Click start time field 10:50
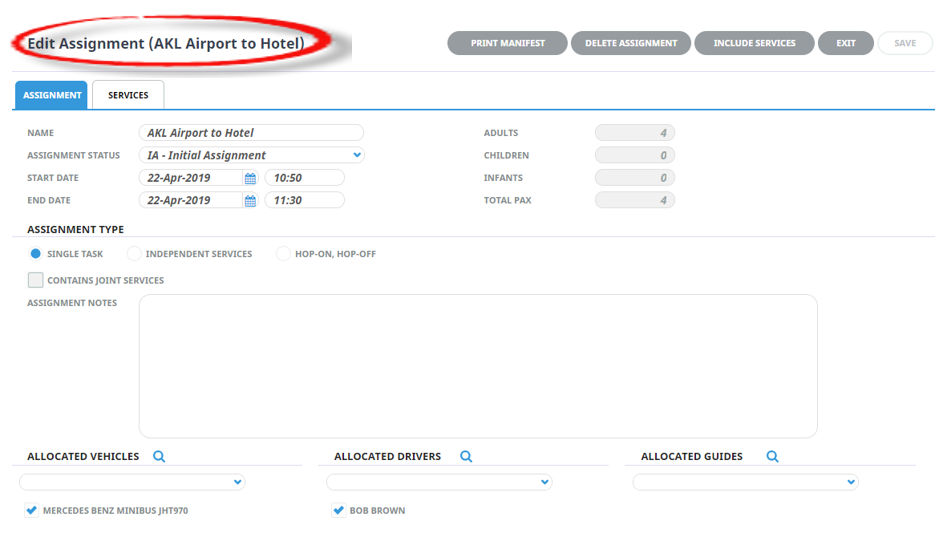946x538 pixels. 305,178
